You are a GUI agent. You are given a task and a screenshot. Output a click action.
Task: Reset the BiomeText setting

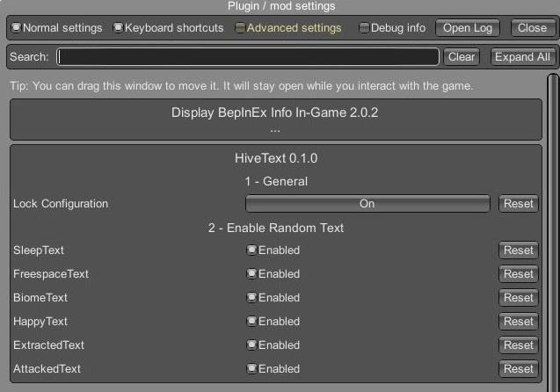[518, 298]
